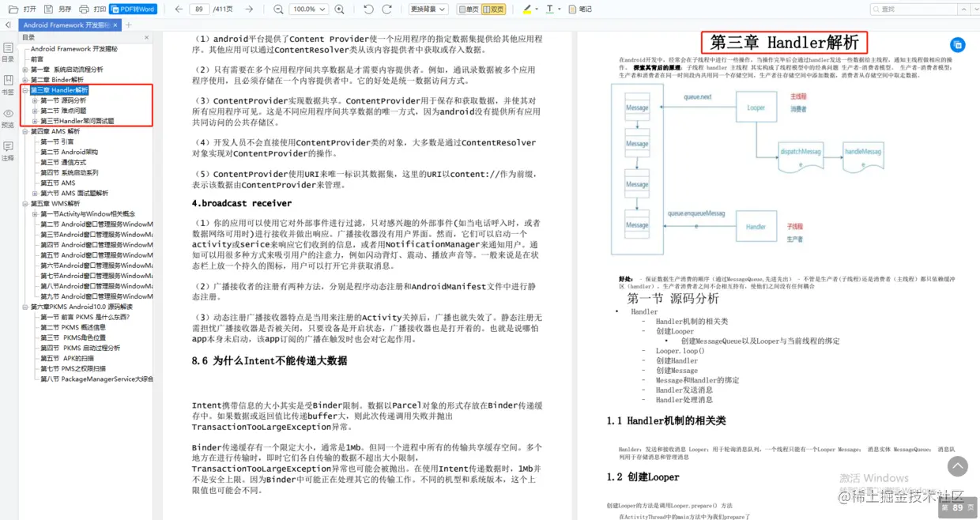Rotate the page counterclockwise
This screenshot has width=980, height=520.
click(368, 9)
